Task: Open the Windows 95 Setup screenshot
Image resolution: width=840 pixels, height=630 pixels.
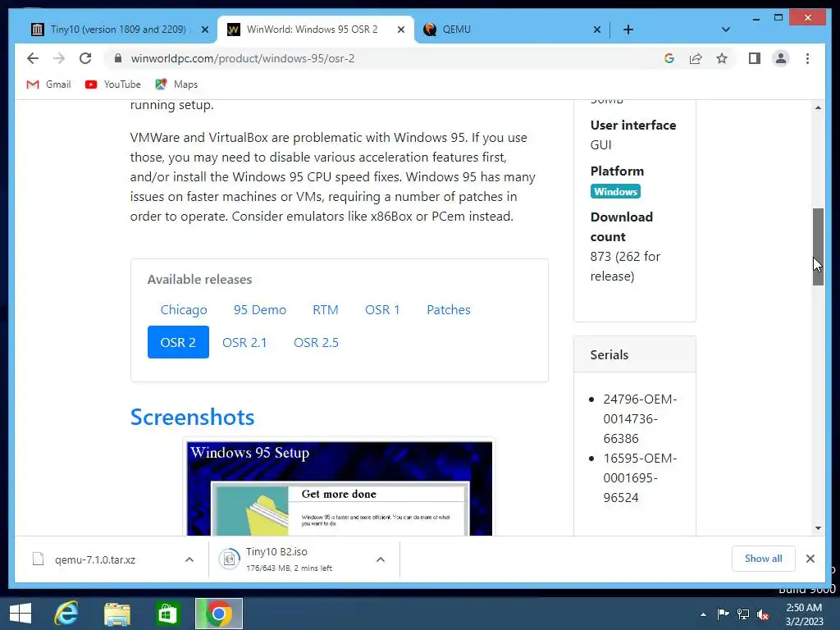Action: 339,489
